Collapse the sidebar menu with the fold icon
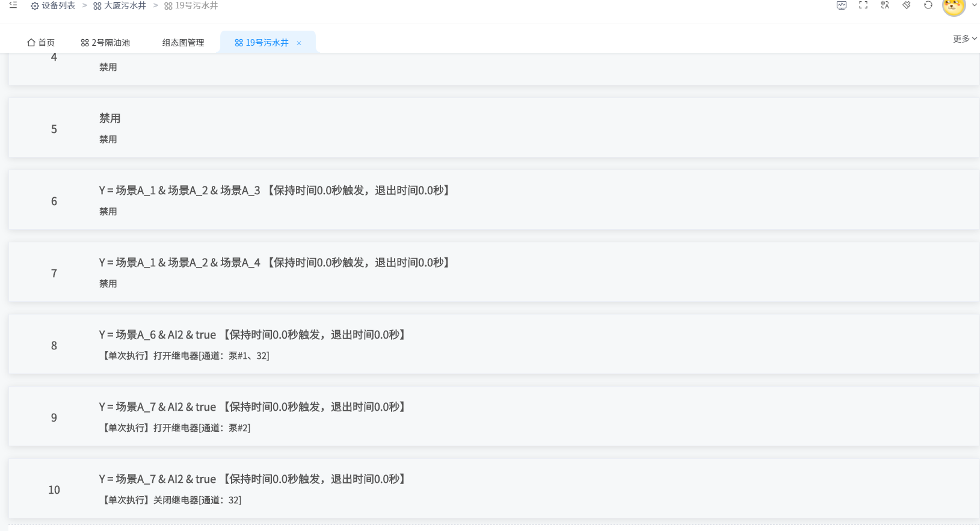This screenshot has height=531, width=980. [13, 5]
